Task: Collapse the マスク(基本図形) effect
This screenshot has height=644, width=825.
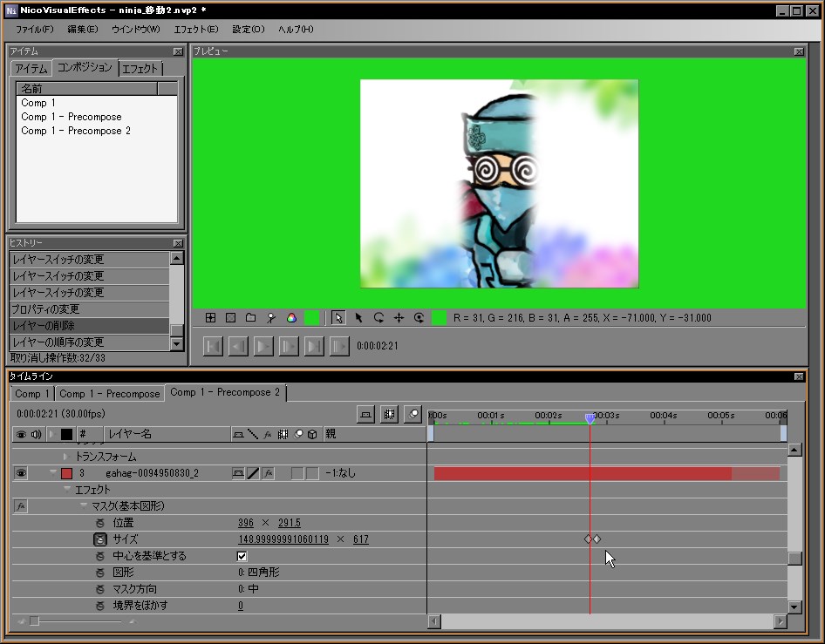Action: point(83,505)
